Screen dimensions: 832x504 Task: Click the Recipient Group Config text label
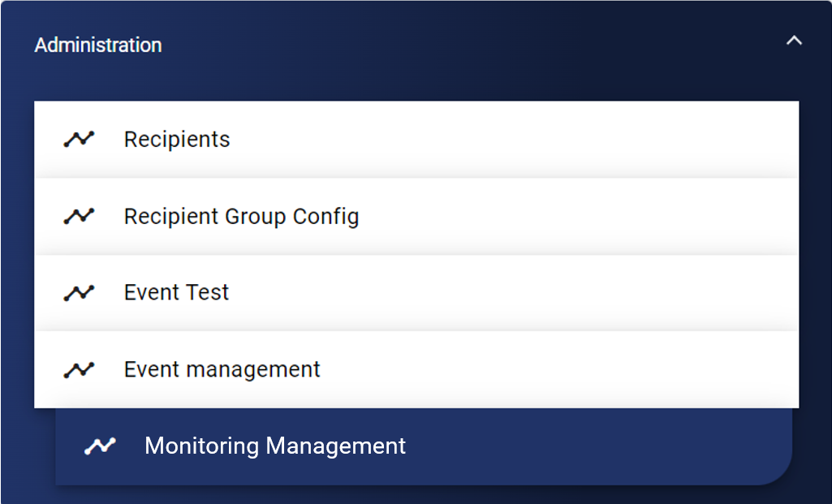(x=241, y=217)
